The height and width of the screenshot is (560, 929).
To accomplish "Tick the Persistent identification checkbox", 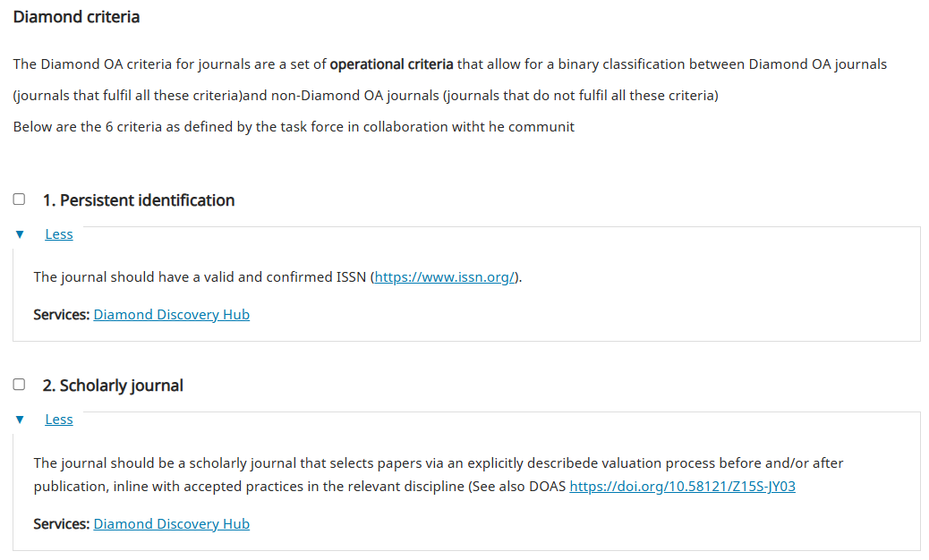I will point(19,199).
